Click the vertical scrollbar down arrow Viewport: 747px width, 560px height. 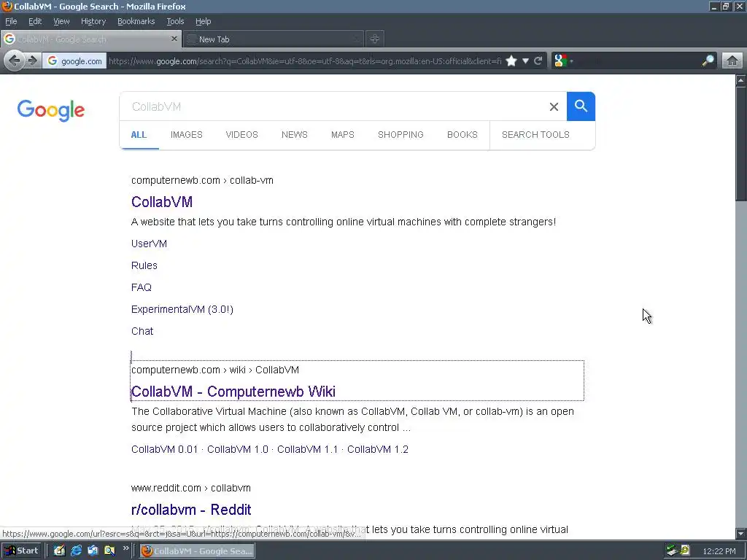[x=741, y=533]
